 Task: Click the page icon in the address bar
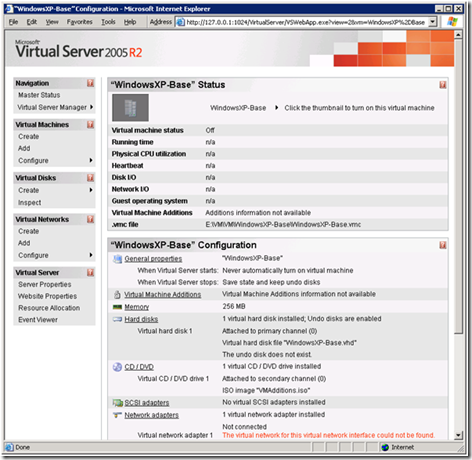[x=180, y=22]
